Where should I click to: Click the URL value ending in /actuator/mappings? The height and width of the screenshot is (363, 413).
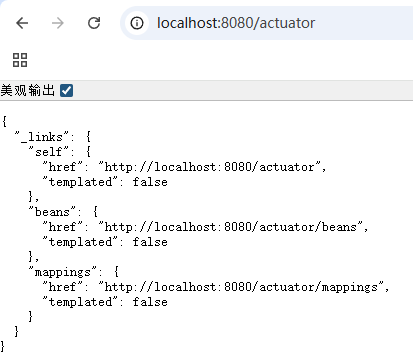click(x=241, y=287)
